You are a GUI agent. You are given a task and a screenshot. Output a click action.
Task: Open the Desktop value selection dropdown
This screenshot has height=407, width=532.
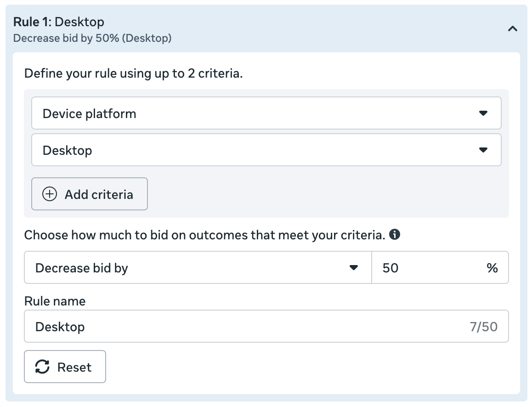click(x=266, y=150)
